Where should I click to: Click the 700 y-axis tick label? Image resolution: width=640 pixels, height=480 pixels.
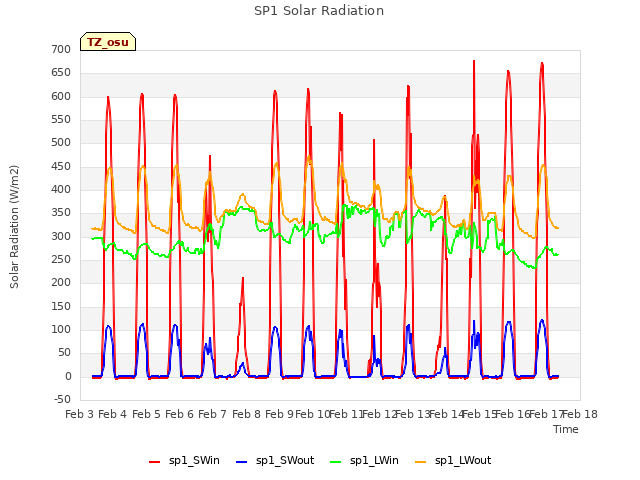coord(61,49)
